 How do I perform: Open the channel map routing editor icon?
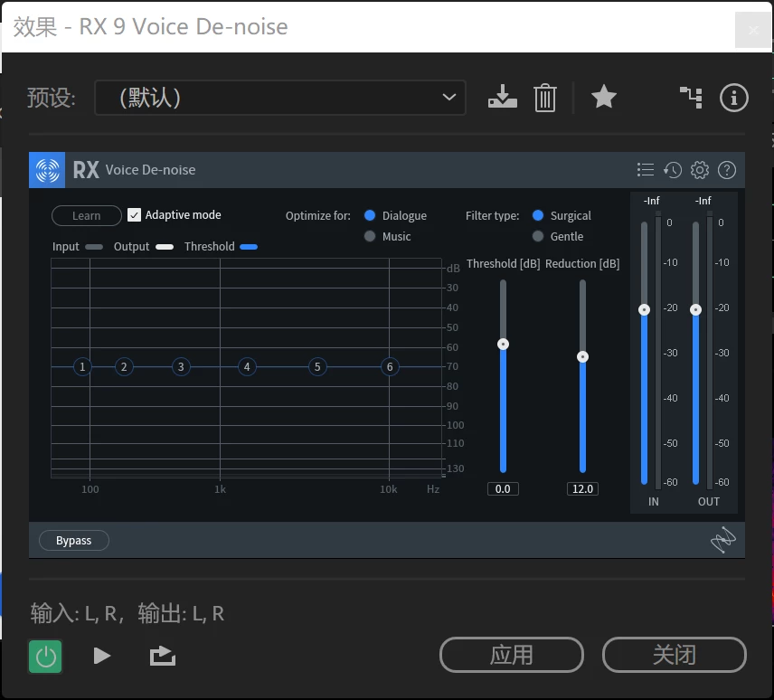tap(691, 98)
